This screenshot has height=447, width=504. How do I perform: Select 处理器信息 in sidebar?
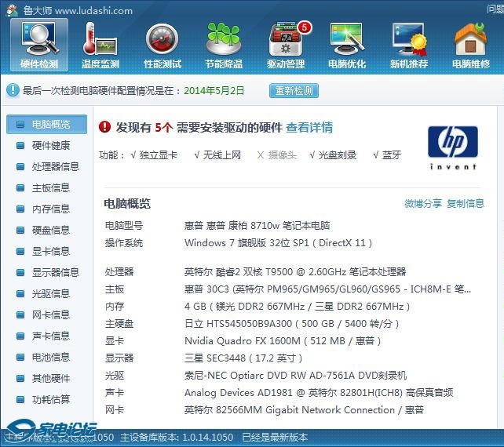click(x=55, y=166)
